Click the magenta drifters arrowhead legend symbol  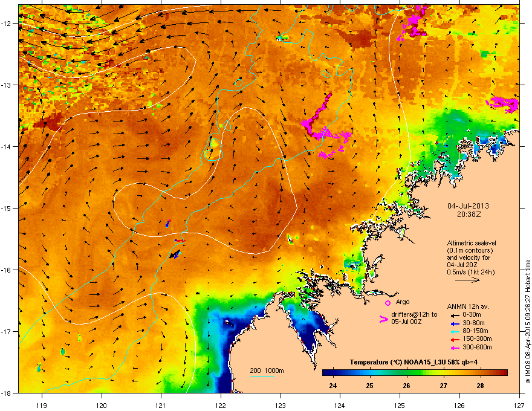click(383, 319)
